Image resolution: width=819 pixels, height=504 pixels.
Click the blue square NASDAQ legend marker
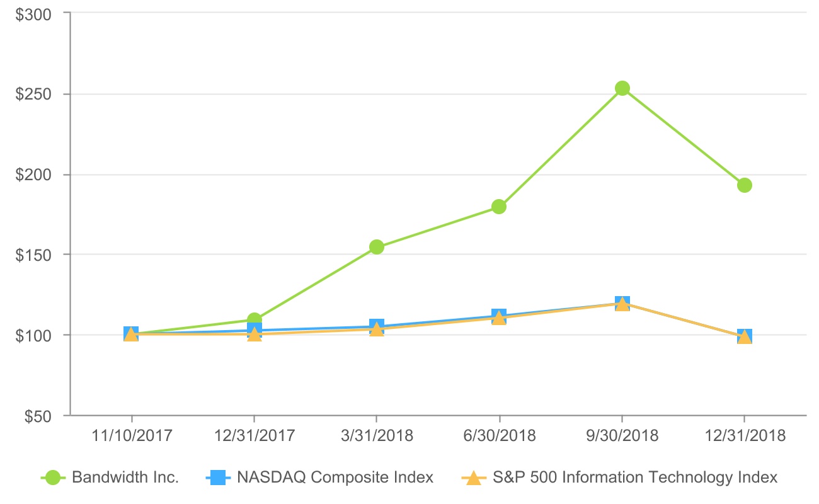219,478
